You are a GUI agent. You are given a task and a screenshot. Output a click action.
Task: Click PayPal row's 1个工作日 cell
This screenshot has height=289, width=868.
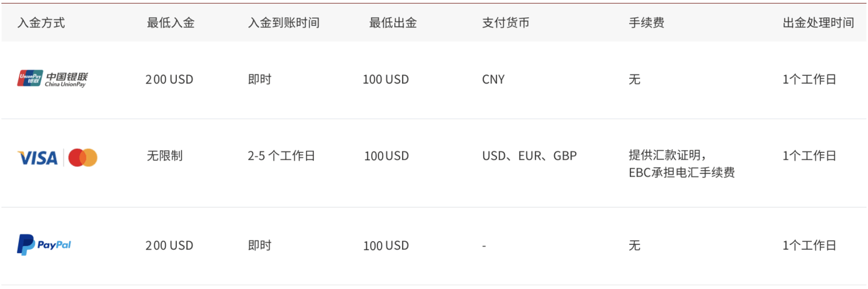click(809, 245)
